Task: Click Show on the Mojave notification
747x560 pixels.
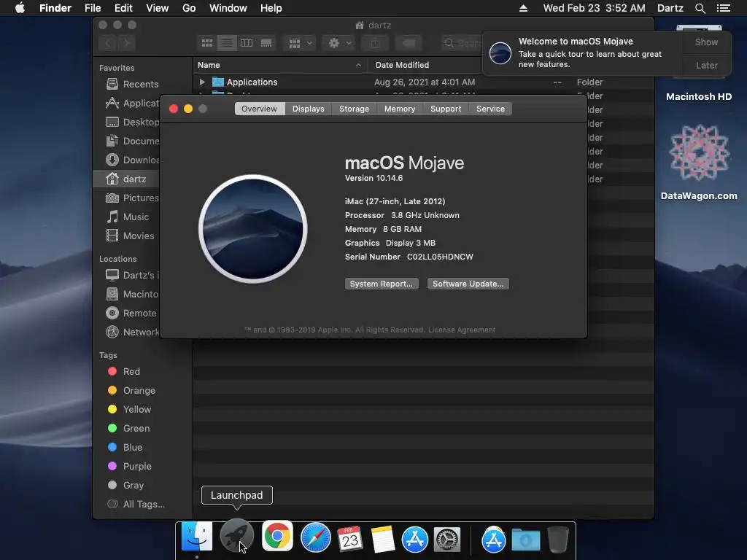Action: [706, 42]
